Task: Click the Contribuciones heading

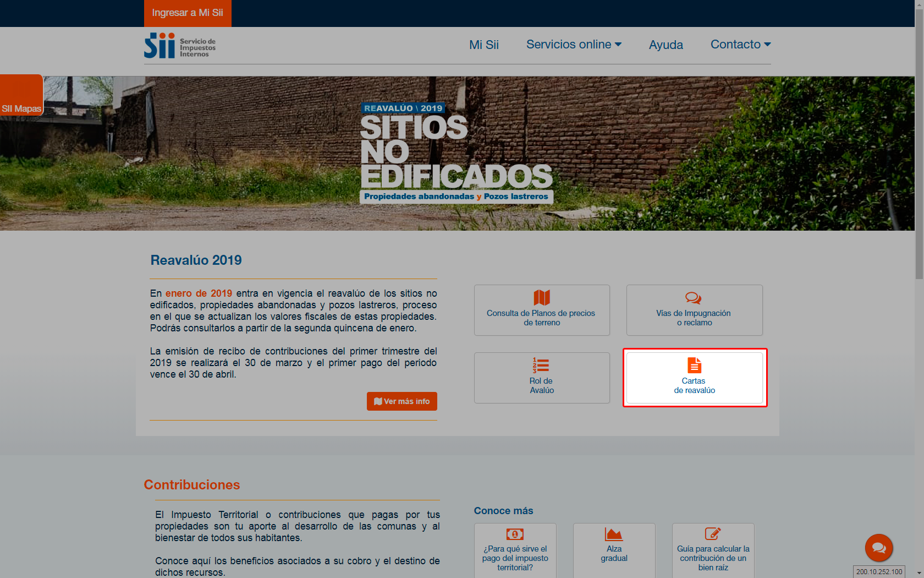Action: tap(192, 485)
